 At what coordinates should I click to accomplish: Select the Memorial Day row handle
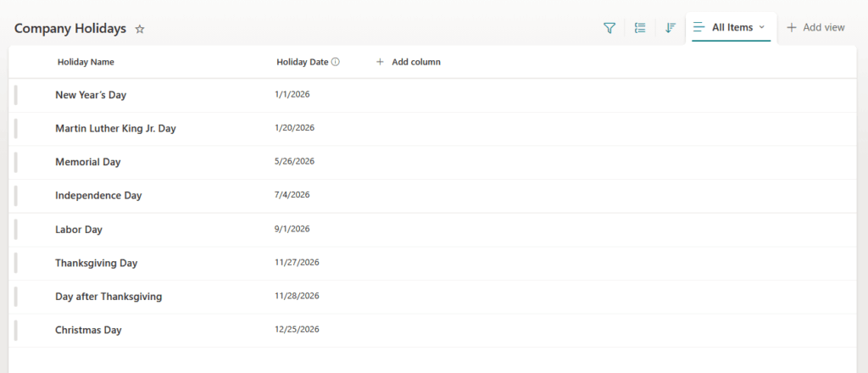click(16, 162)
